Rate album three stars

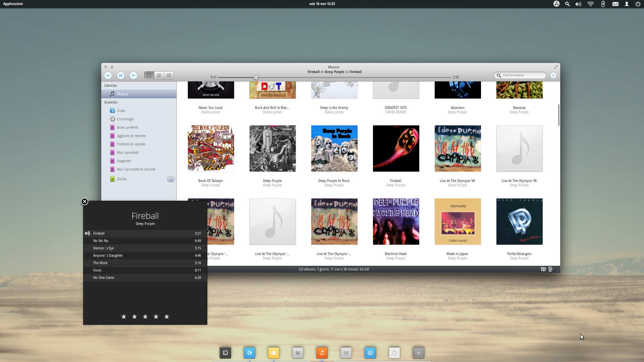click(x=145, y=316)
